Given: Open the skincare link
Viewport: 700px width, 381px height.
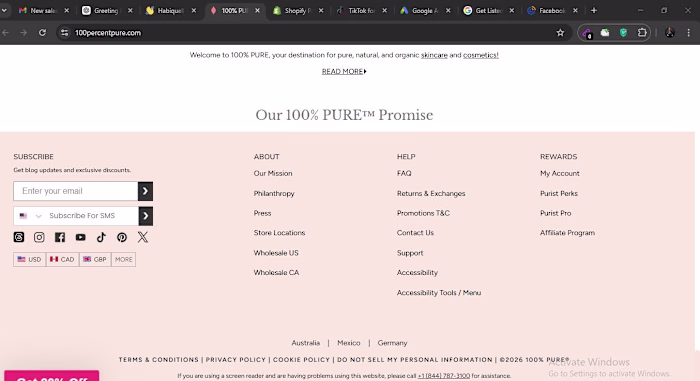Looking at the screenshot, I should point(434,55).
